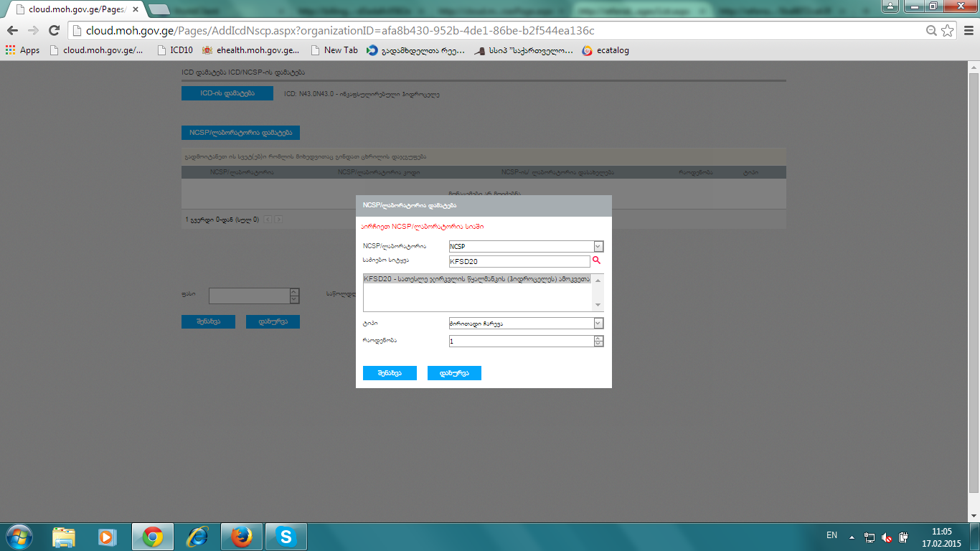Click the muted volume tray icon
Image resolution: width=980 pixels, height=551 pixels.
pyautogui.click(x=887, y=537)
